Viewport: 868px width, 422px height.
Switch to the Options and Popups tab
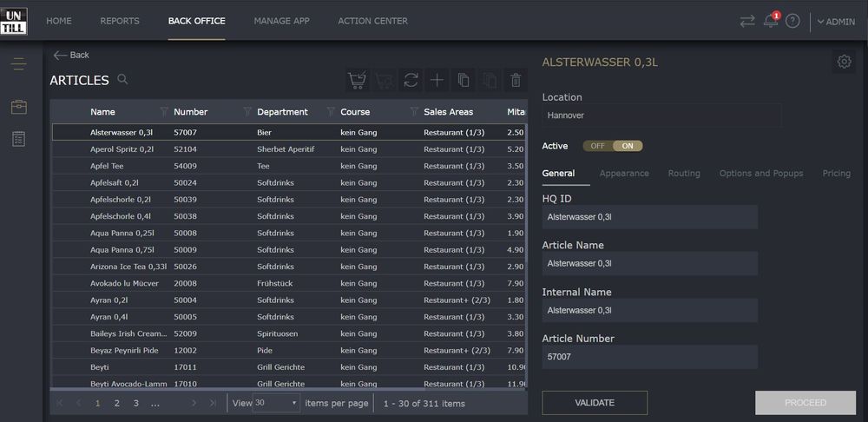click(761, 174)
